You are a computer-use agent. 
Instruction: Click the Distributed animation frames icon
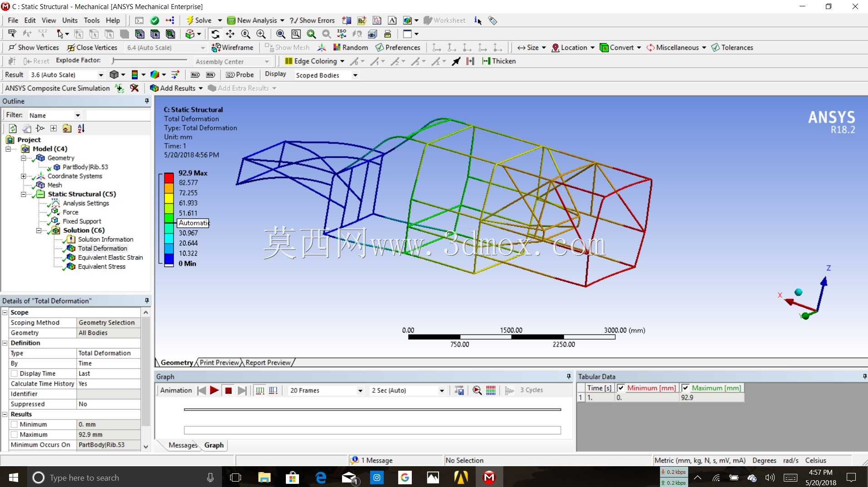(260, 390)
